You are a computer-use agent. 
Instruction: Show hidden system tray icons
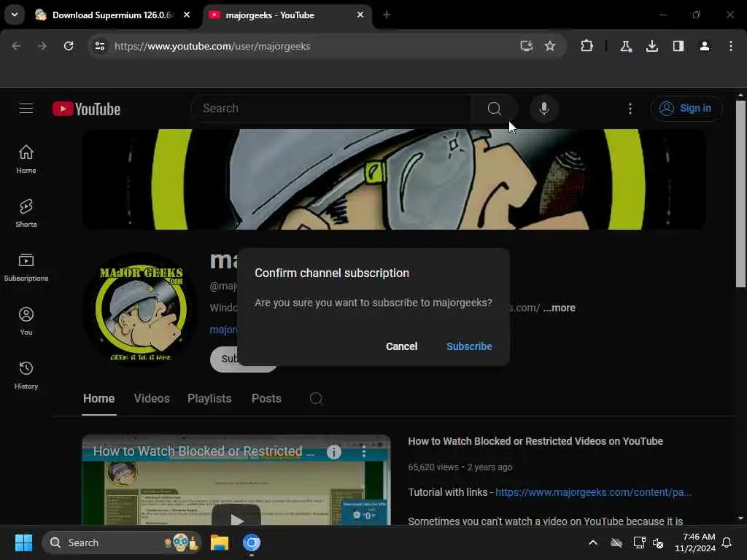point(592,542)
